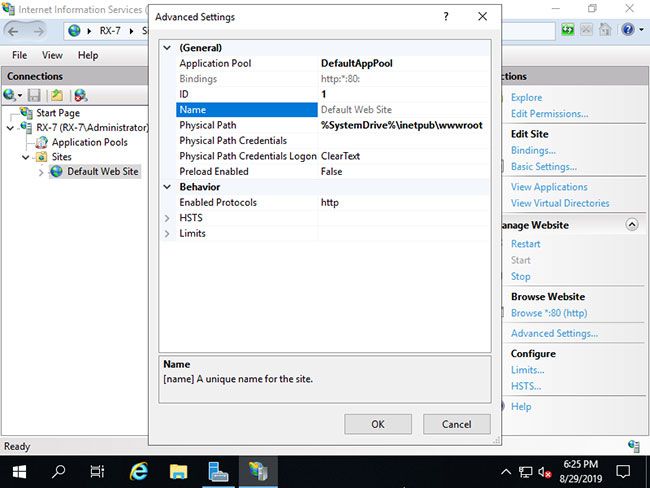650x488 pixels.
Task: Click the Preload Enabled False value
Action: (x=331, y=172)
